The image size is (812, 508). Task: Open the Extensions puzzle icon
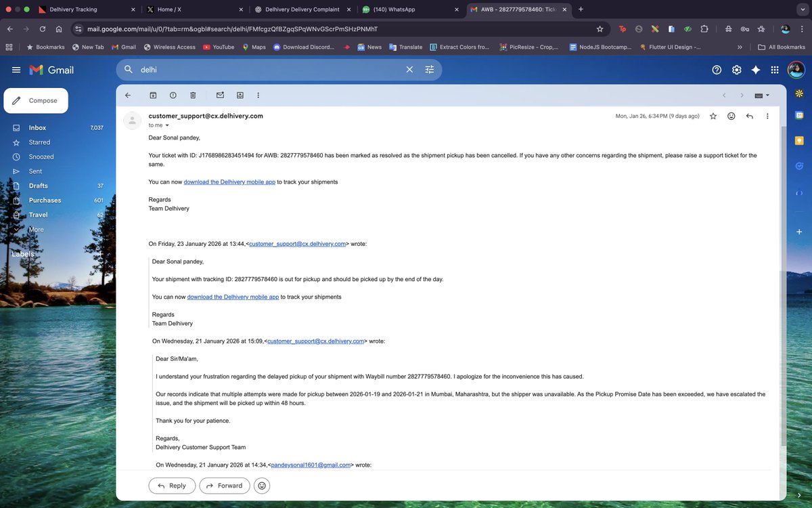point(704,29)
